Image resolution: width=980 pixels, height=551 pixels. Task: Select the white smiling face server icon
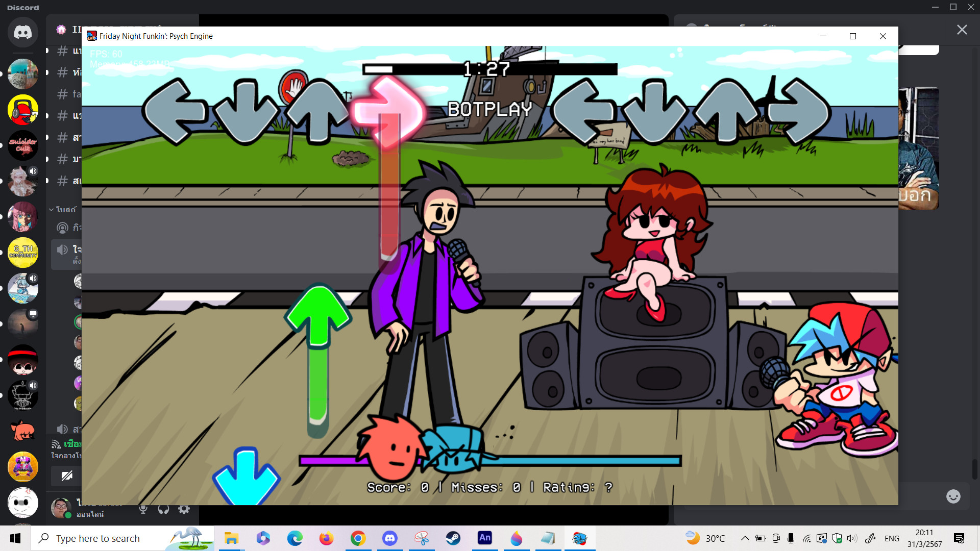coord(22,503)
